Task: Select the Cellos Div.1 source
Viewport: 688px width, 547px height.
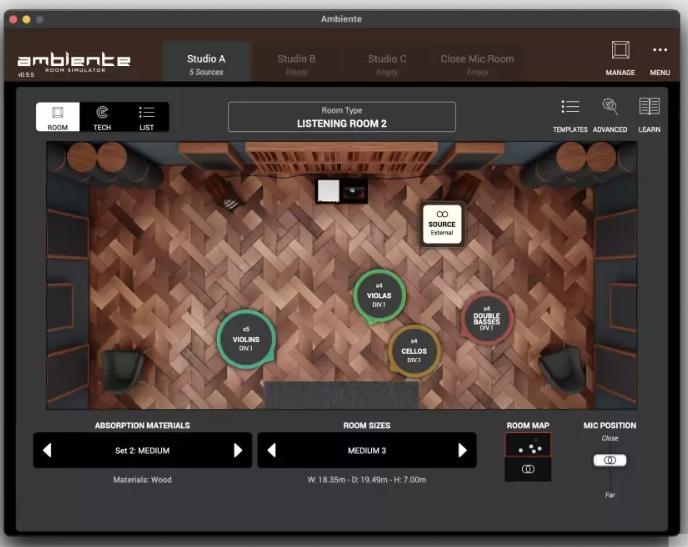Action: (414, 351)
